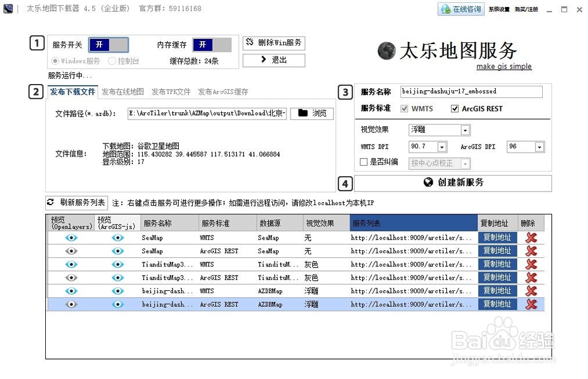Click the 在线咨询 button
Viewport: 588px width, 379px height.
461,9
